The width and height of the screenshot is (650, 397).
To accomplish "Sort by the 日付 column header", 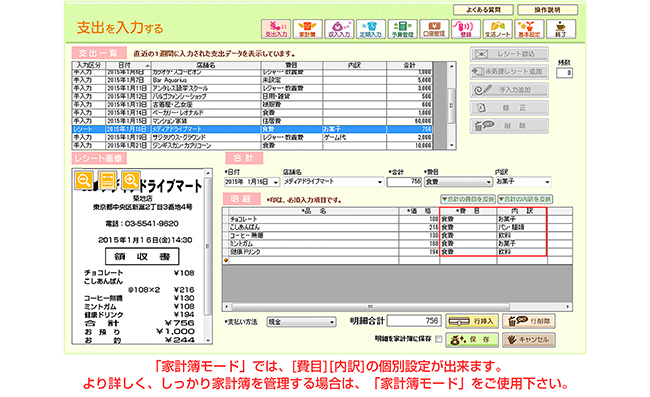I will point(129,65).
